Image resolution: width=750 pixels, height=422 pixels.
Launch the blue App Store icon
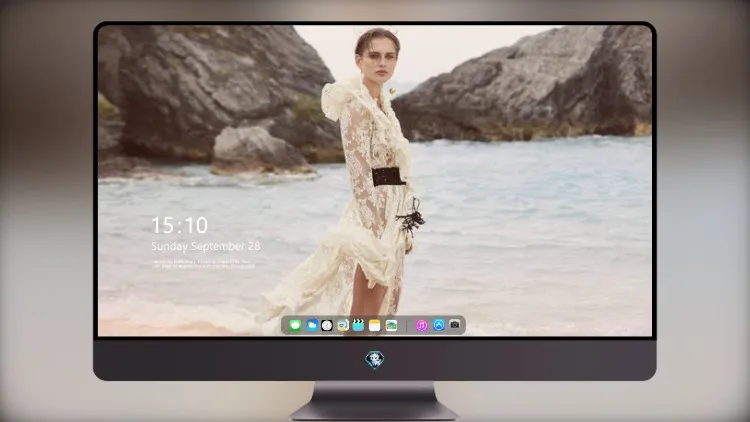click(x=439, y=325)
